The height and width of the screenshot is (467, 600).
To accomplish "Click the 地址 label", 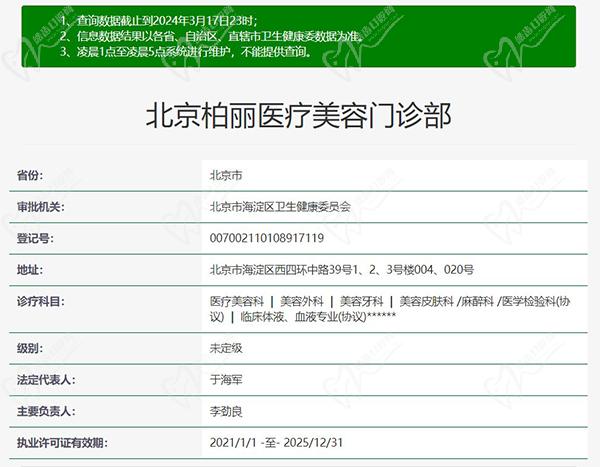I will (30, 269).
